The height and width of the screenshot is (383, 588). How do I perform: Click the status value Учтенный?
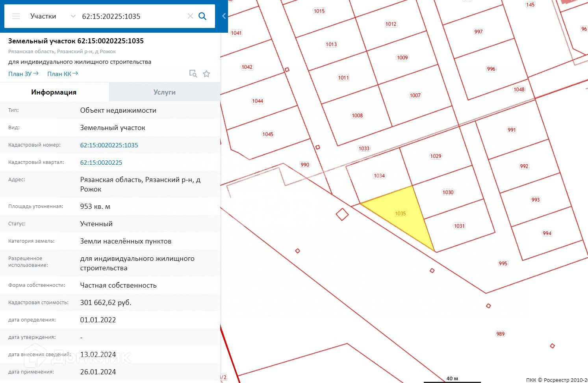[x=96, y=224]
